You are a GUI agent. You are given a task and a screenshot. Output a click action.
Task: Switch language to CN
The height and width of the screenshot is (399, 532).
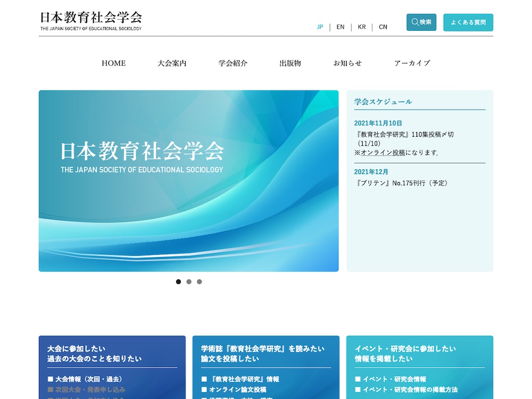pyautogui.click(x=383, y=27)
